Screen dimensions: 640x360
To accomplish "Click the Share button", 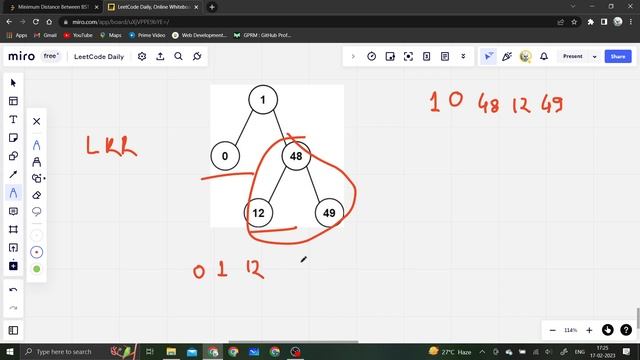I will [x=618, y=56].
